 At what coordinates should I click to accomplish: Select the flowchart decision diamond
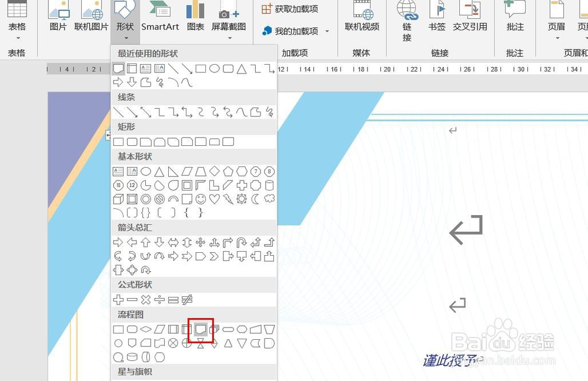[145, 330]
